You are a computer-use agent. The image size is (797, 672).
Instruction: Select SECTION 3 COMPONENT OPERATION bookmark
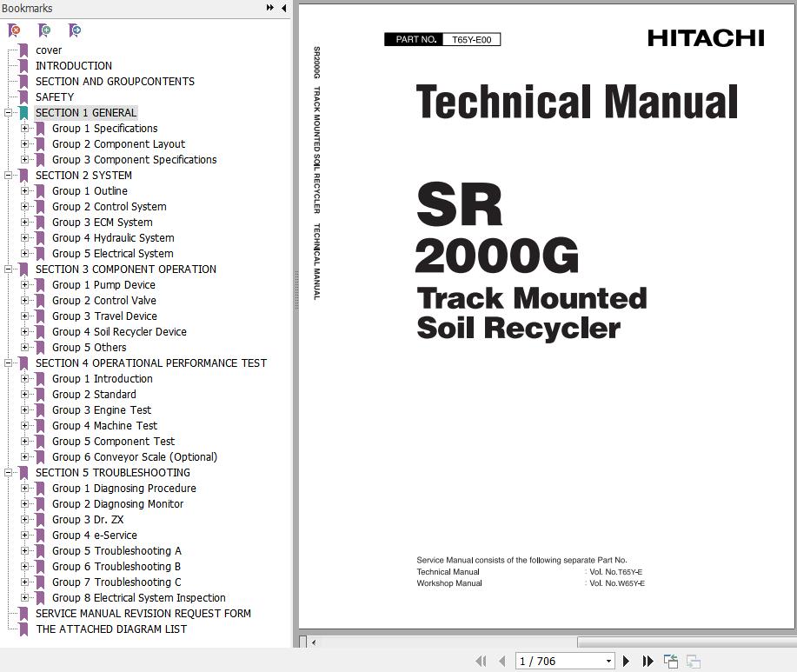point(126,269)
